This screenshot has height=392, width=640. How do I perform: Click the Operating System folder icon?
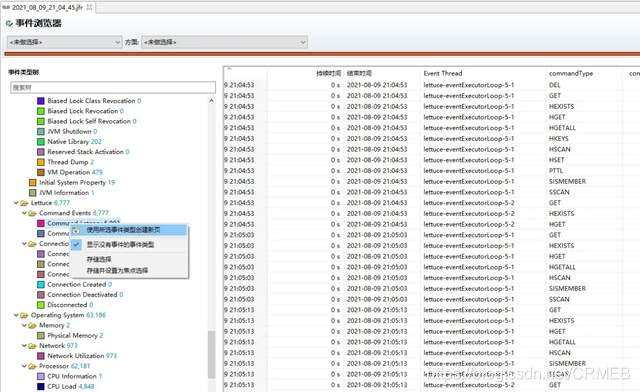pos(24,315)
